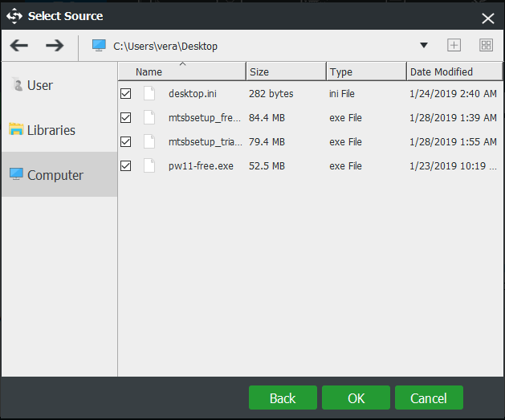Uncheck the pw11-free.exe checkbox

coord(125,166)
